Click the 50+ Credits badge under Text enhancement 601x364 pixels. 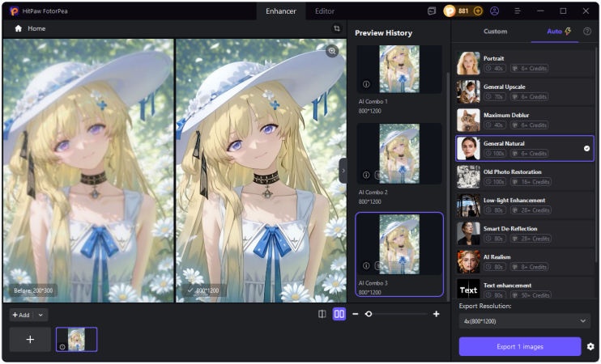click(x=531, y=295)
